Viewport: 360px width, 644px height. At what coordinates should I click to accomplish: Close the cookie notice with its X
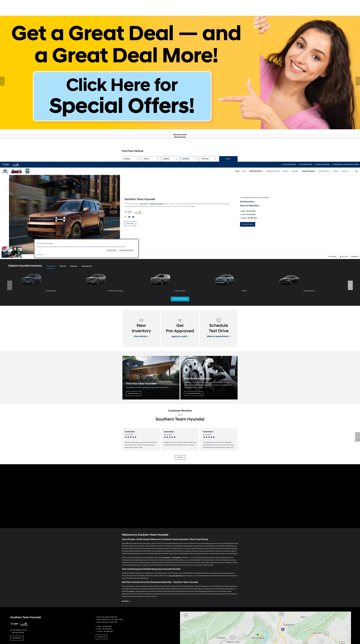136,241
